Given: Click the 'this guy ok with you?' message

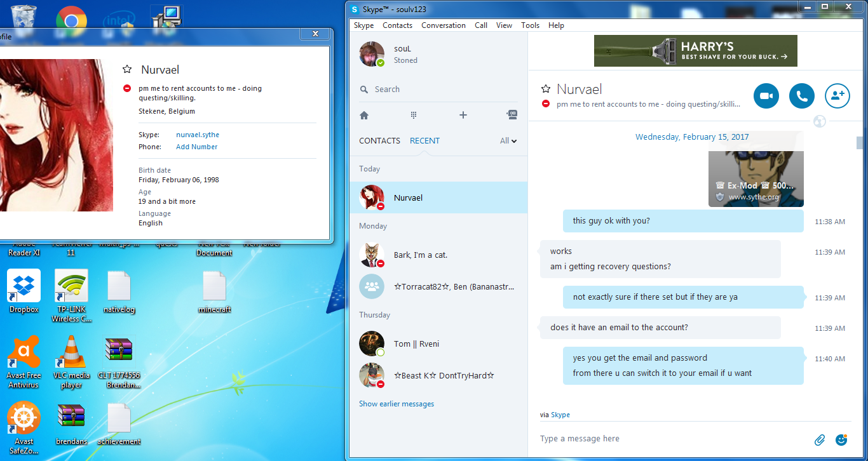Looking at the screenshot, I should (x=683, y=221).
